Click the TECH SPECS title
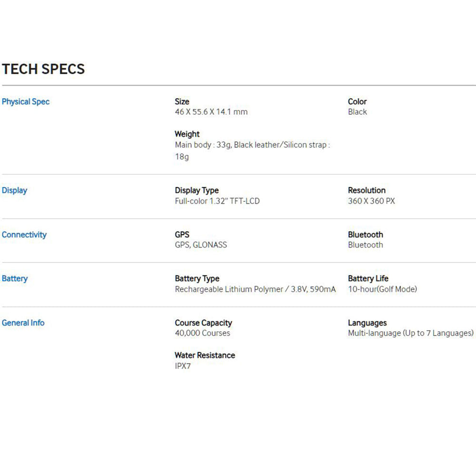476x476 pixels. tap(43, 69)
